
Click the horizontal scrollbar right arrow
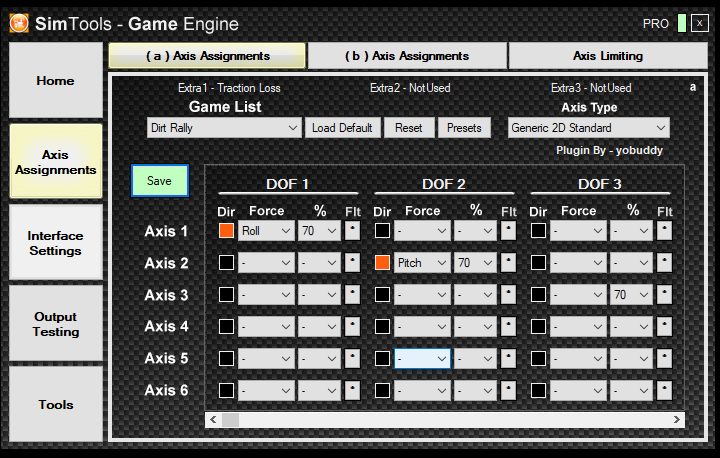tap(677, 419)
